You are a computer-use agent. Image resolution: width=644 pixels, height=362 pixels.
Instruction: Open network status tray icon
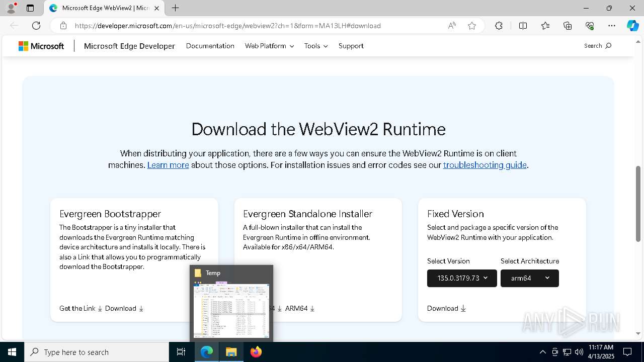(567, 352)
